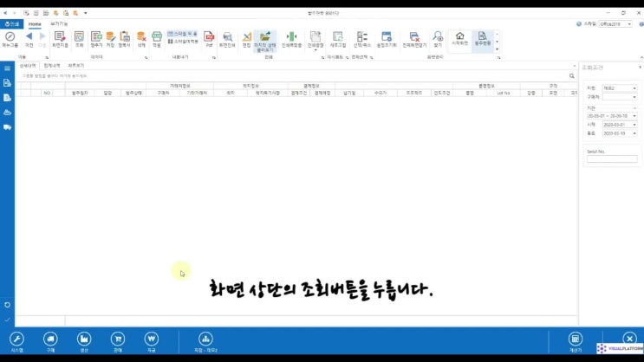Click the grid search magnifier icon
Image resolution: width=644 pixels, height=362 pixels.
(572, 76)
